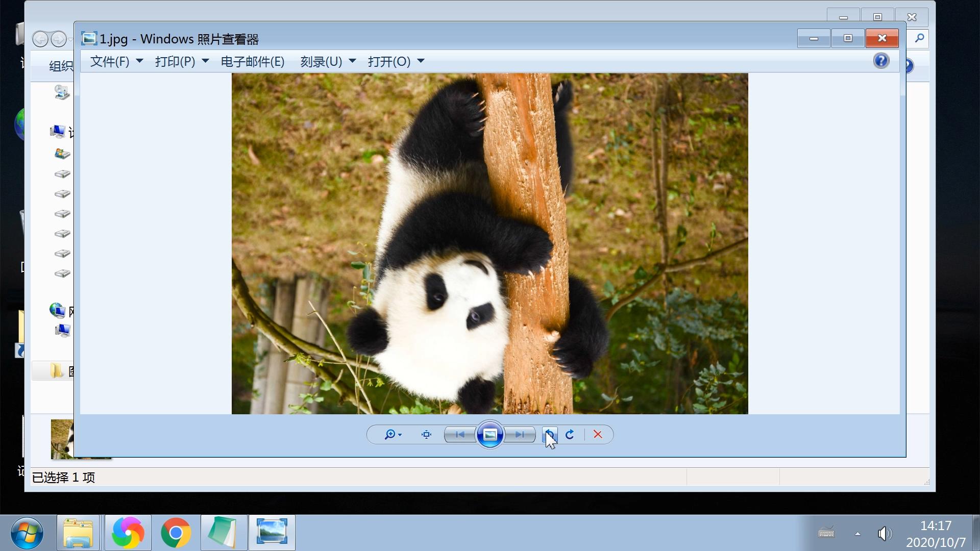Delete the photo with red X
The height and width of the screenshot is (551, 980).
tap(598, 434)
